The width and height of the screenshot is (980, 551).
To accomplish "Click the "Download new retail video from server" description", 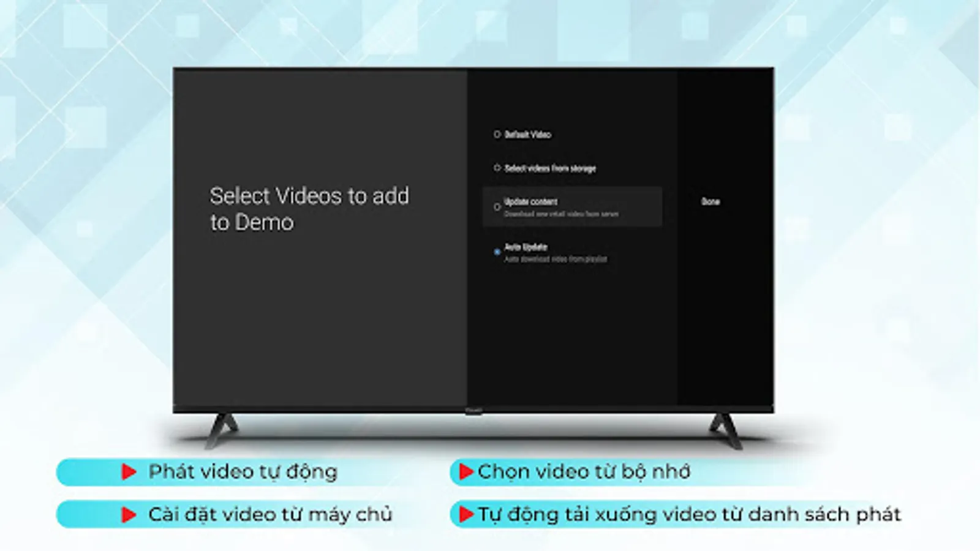I will [x=561, y=214].
